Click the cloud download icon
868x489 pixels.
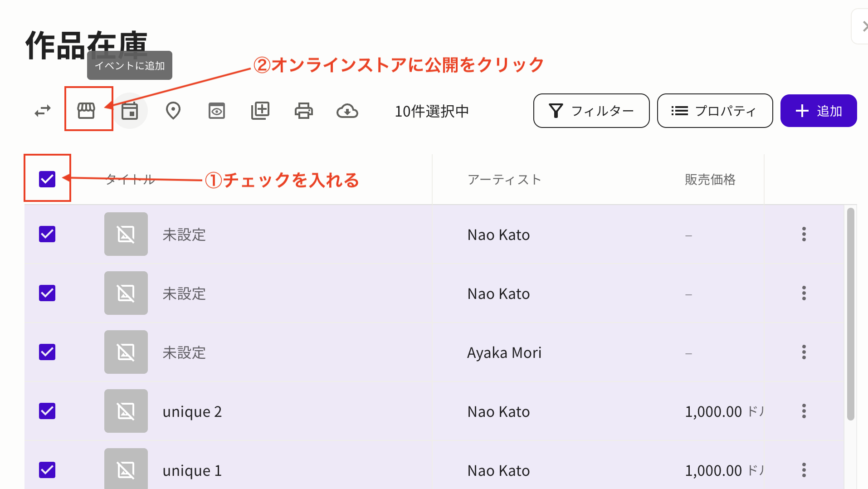(x=347, y=110)
